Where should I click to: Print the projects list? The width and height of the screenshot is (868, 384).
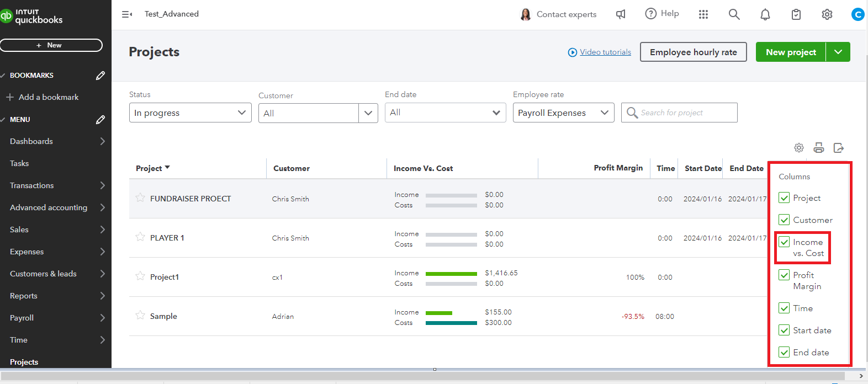(818, 148)
